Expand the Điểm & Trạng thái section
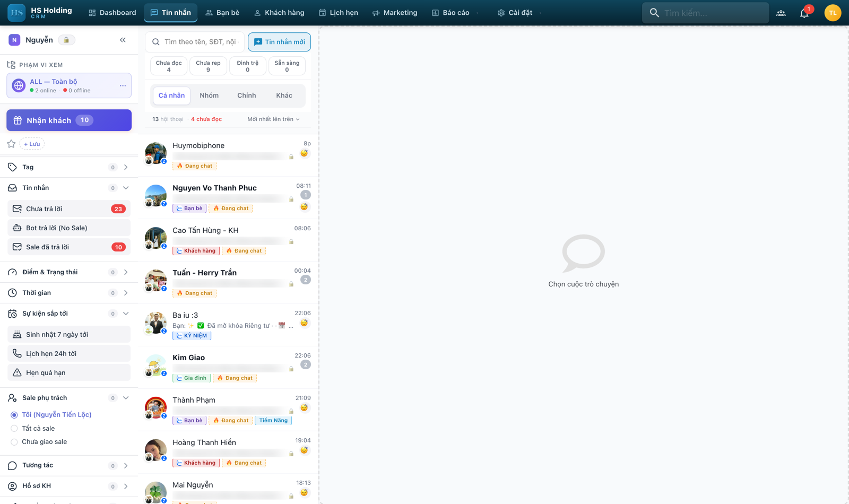This screenshot has width=849, height=504. 126,272
